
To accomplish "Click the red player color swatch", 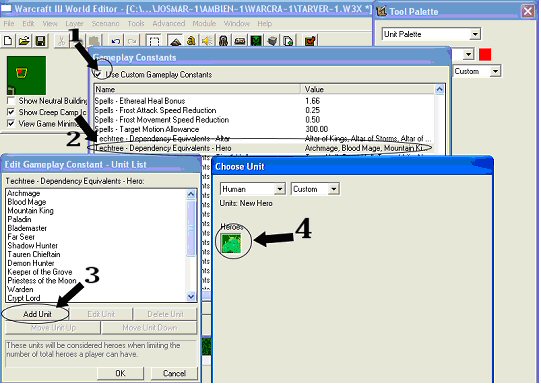I will tap(485, 55).
